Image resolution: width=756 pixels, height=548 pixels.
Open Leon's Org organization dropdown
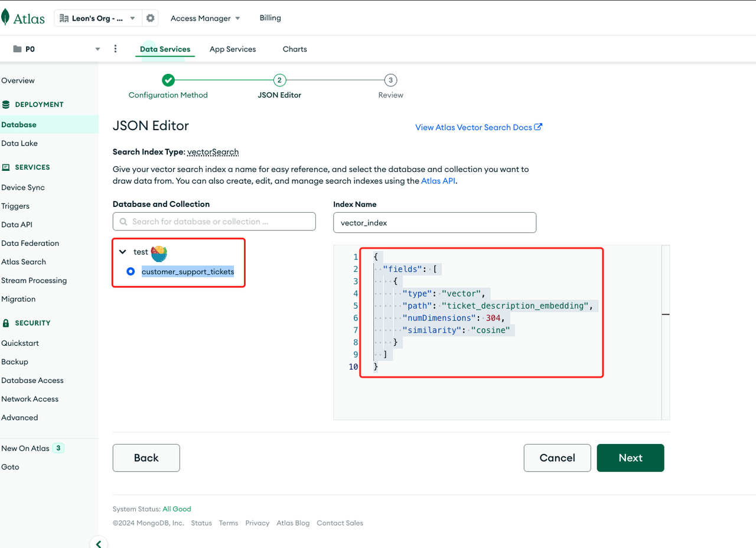tap(97, 18)
